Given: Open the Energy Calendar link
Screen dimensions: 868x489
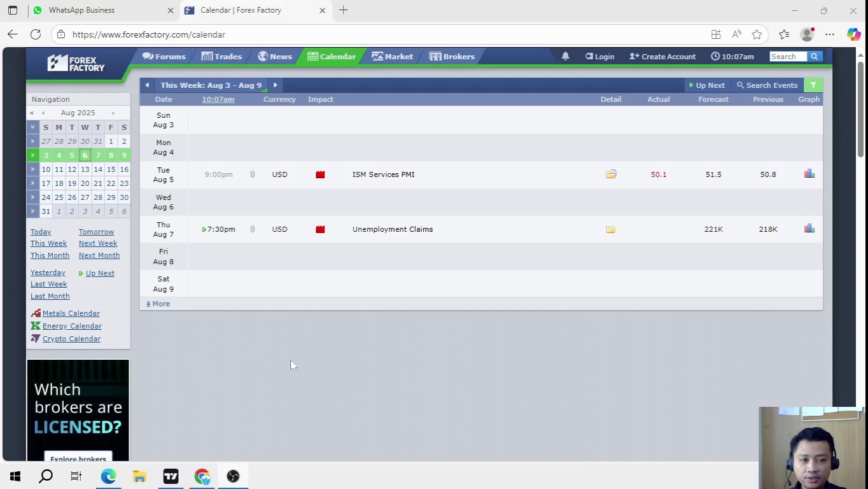Looking at the screenshot, I should click(72, 326).
